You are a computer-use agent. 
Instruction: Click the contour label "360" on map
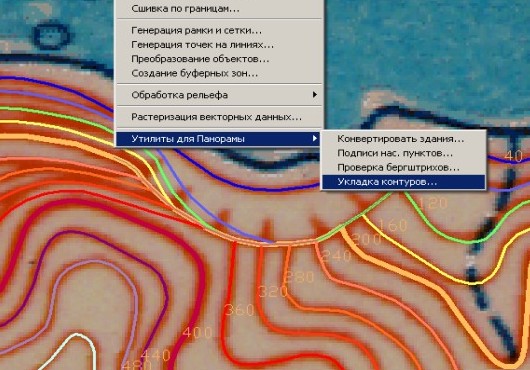coord(240,310)
